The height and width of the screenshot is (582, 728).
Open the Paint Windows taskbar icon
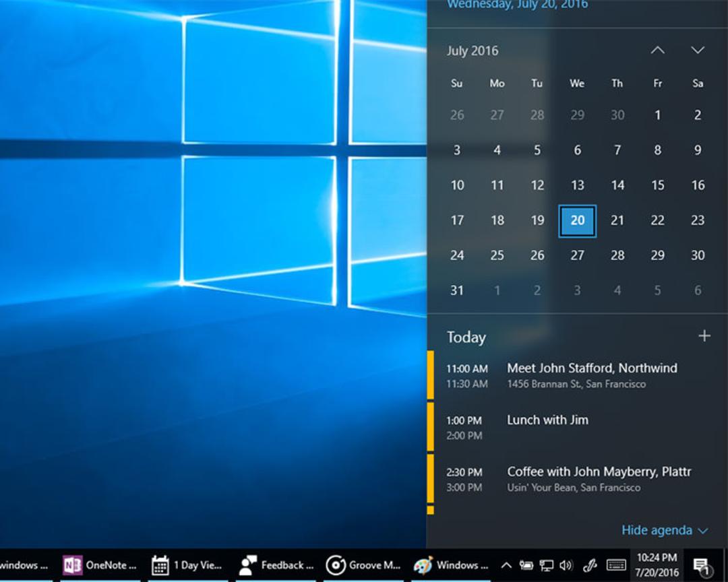451,565
